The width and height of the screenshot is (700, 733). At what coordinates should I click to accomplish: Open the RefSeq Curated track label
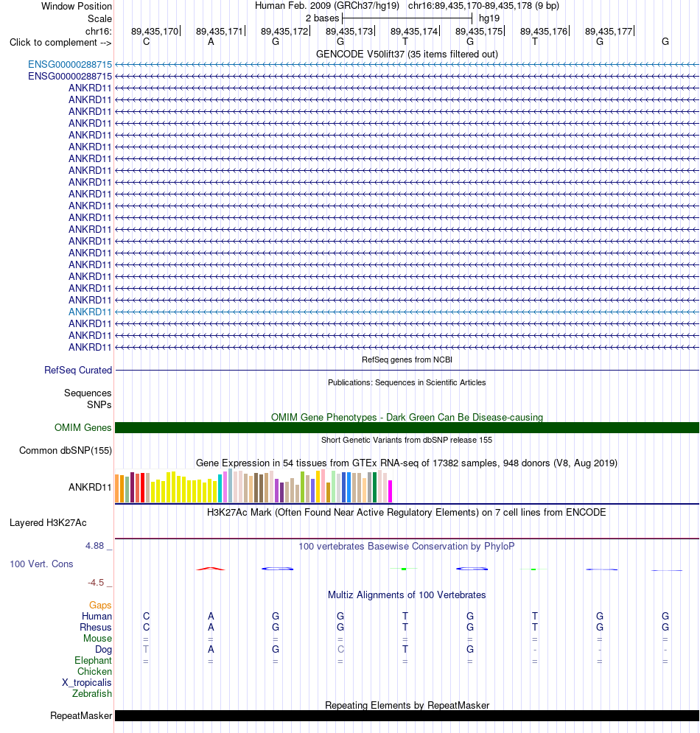click(x=78, y=371)
